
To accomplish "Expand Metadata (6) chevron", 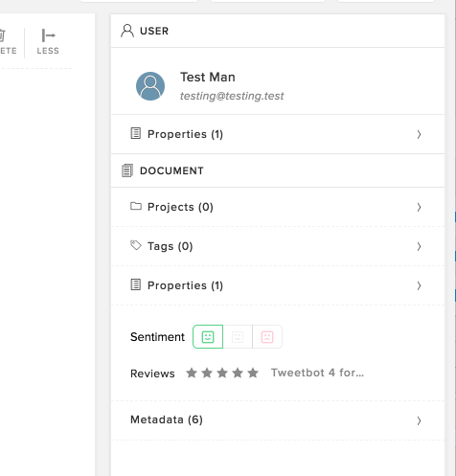I will [419, 420].
